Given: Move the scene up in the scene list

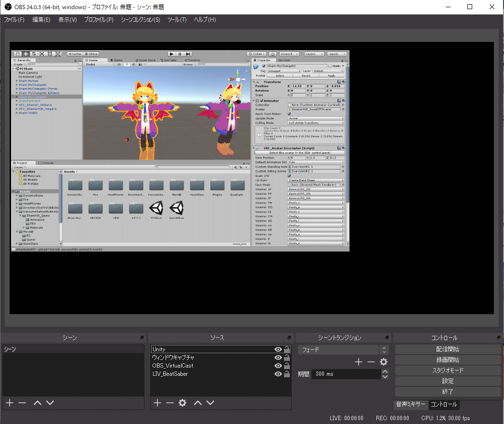Looking at the screenshot, I should 37,403.
